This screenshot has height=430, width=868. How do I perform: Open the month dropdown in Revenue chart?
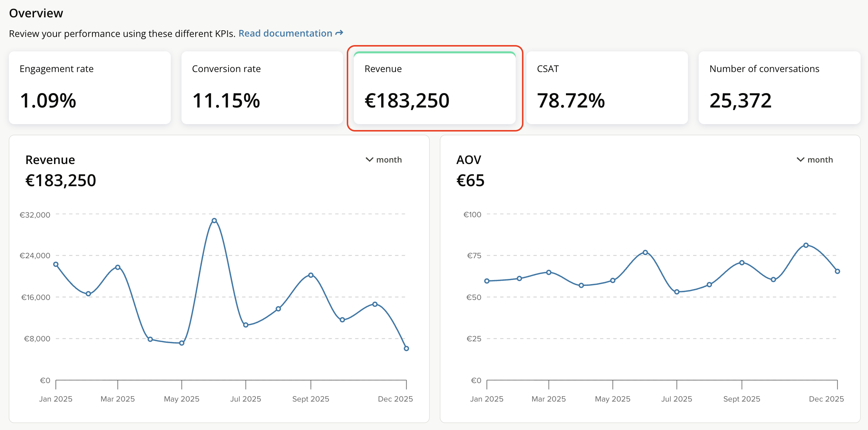389,160
